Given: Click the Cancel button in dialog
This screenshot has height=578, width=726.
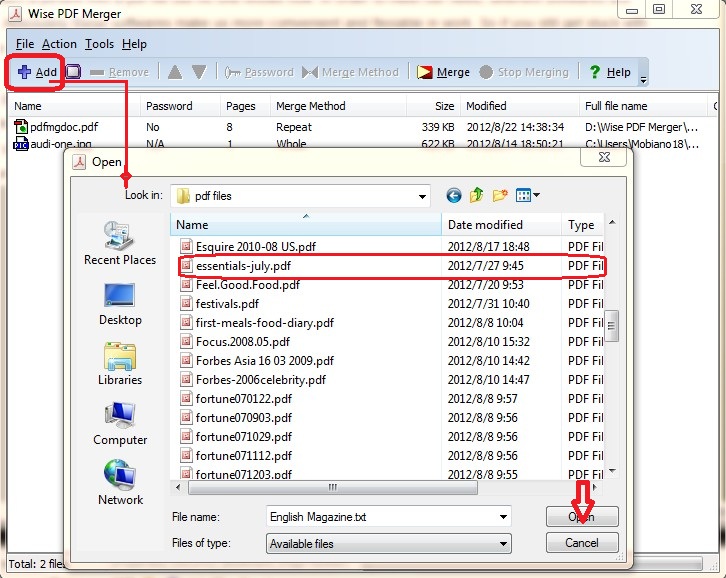Looking at the screenshot, I should [x=582, y=542].
